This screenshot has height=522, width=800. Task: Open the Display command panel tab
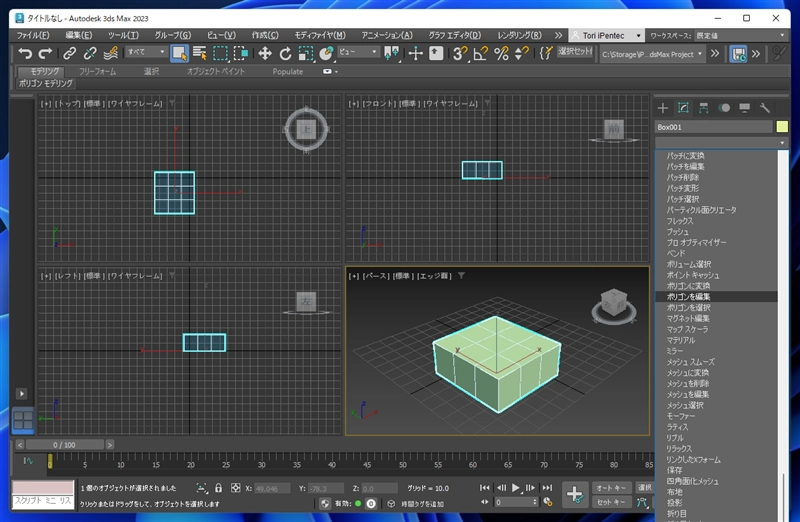click(x=744, y=108)
